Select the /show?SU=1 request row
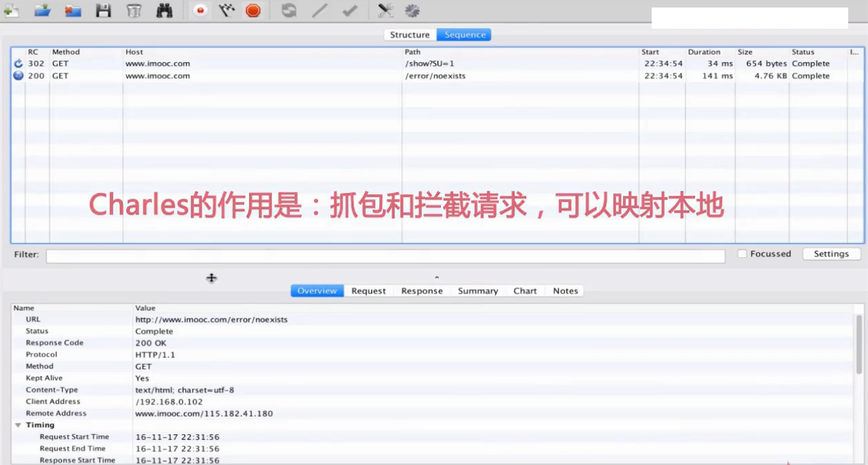The width and height of the screenshot is (868, 465). tap(437, 63)
